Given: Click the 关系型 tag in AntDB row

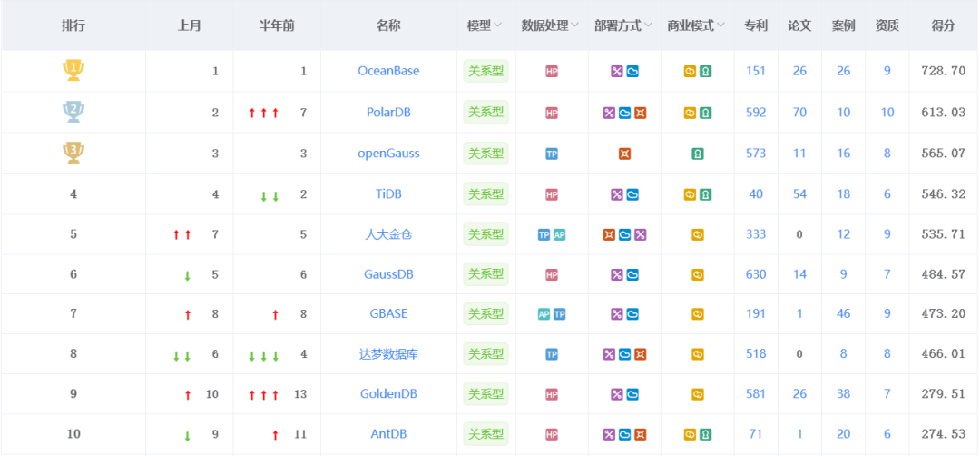Looking at the screenshot, I should [x=485, y=433].
